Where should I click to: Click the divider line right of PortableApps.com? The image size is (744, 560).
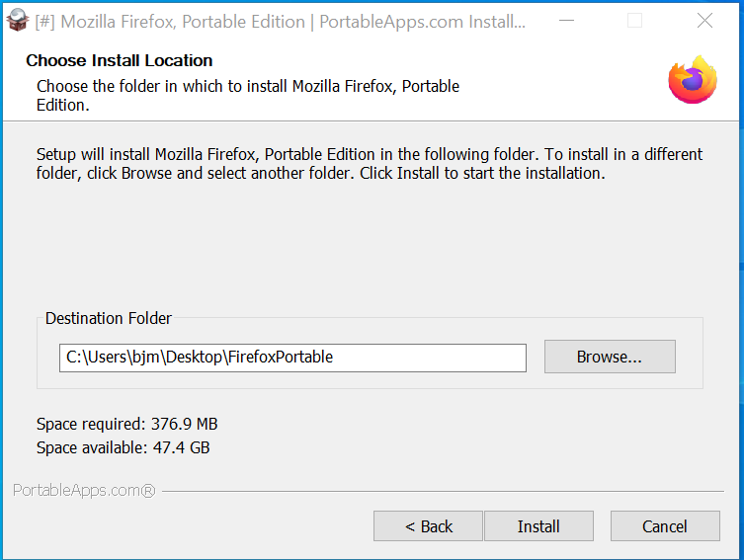[x=445, y=490]
